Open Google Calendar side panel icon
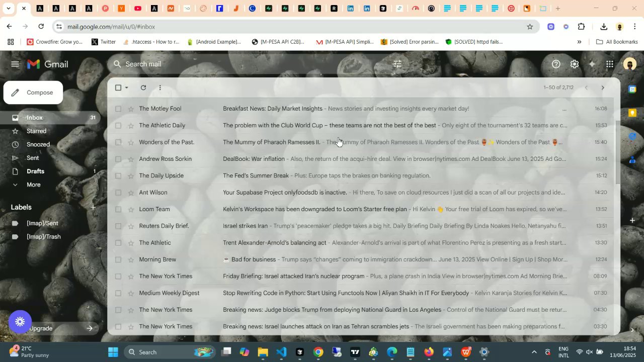The height and width of the screenshot is (362, 644). tap(632, 89)
